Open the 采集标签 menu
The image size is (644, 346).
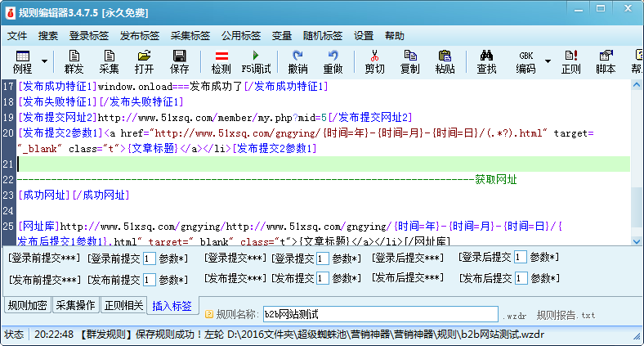(190, 36)
